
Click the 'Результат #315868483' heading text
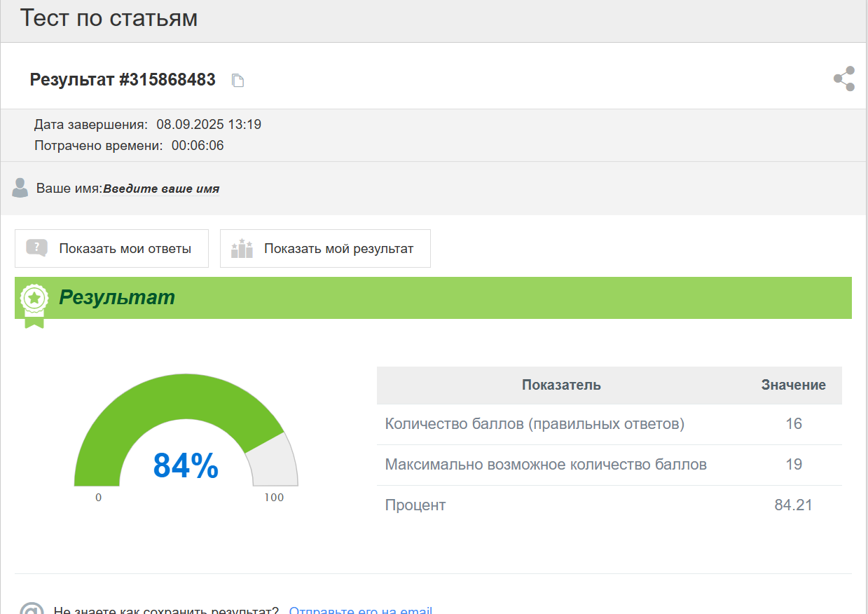point(123,79)
